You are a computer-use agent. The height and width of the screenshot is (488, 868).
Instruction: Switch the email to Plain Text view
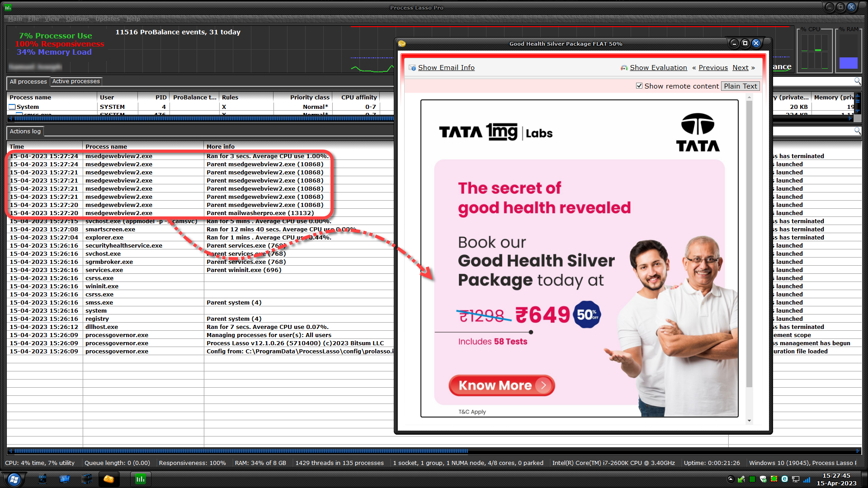click(x=740, y=86)
